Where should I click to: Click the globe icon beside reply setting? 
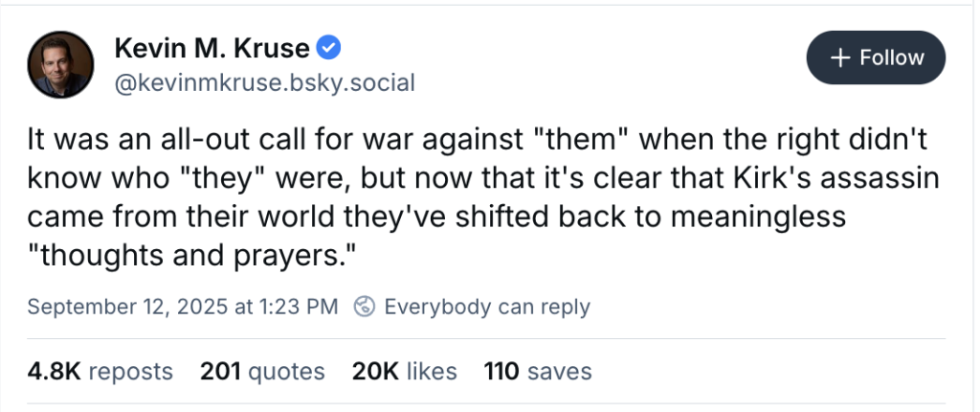[x=364, y=308]
